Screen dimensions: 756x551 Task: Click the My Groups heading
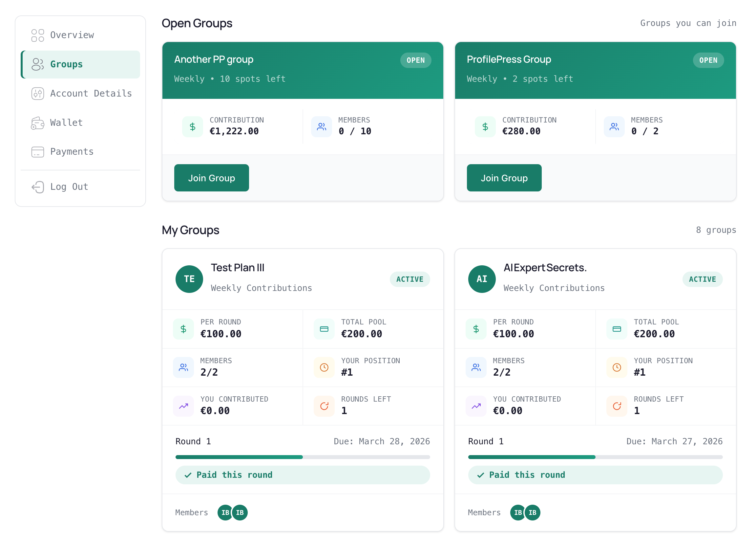(190, 230)
